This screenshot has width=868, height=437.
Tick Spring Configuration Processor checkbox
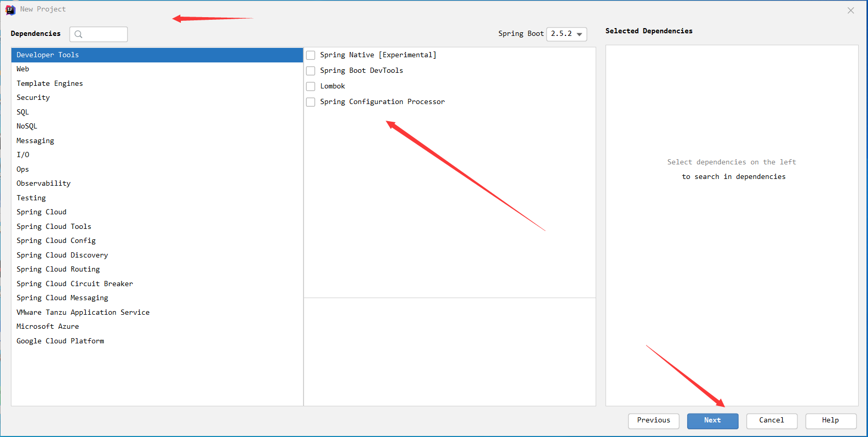pos(311,102)
